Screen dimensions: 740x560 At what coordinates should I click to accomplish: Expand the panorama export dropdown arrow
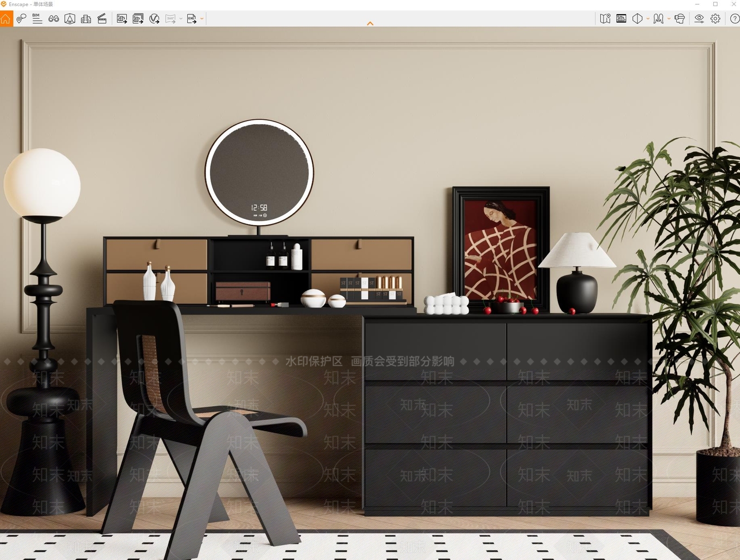(181, 18)
